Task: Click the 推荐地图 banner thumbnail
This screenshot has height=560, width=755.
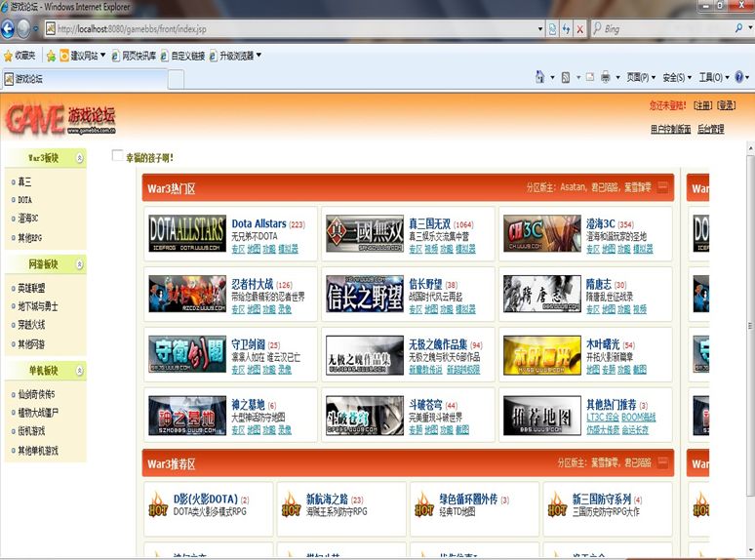Action: [542, 415]
